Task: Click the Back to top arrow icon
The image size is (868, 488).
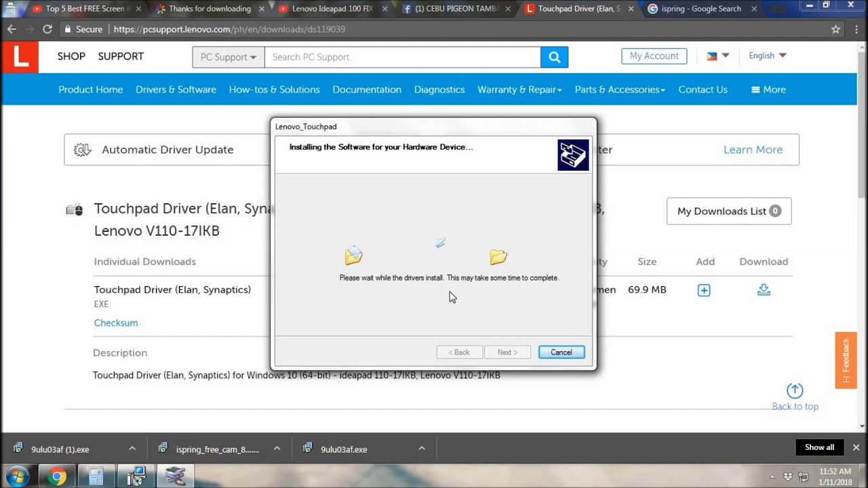Action: point(795,390)
